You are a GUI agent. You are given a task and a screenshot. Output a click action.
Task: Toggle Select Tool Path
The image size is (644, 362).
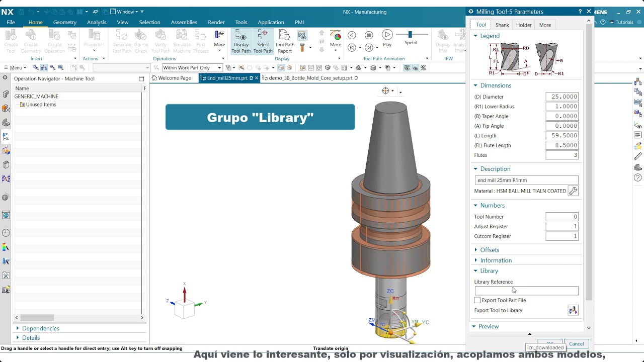263,42
